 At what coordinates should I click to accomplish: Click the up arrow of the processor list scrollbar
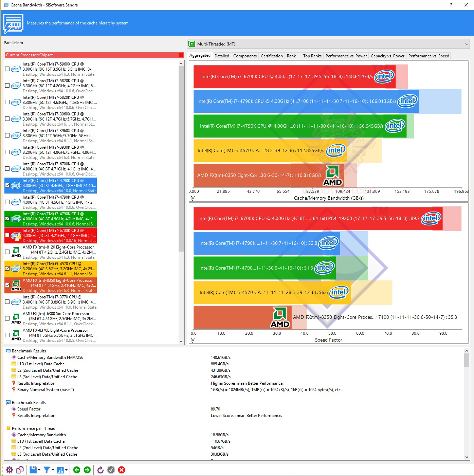[x=181, y=63]
